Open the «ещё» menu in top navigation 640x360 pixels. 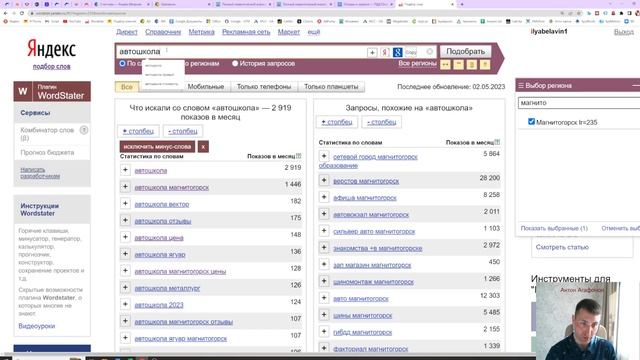click(x=313, y=32)
